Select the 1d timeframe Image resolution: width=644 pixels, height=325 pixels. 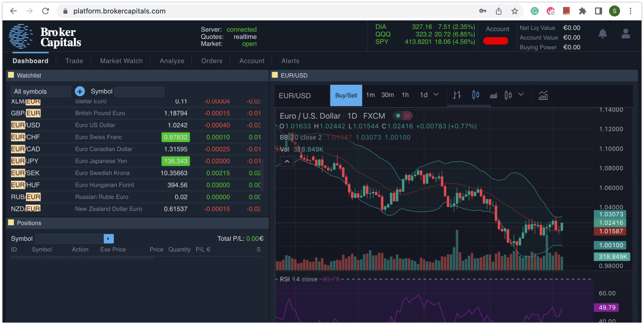coord(423,95)
